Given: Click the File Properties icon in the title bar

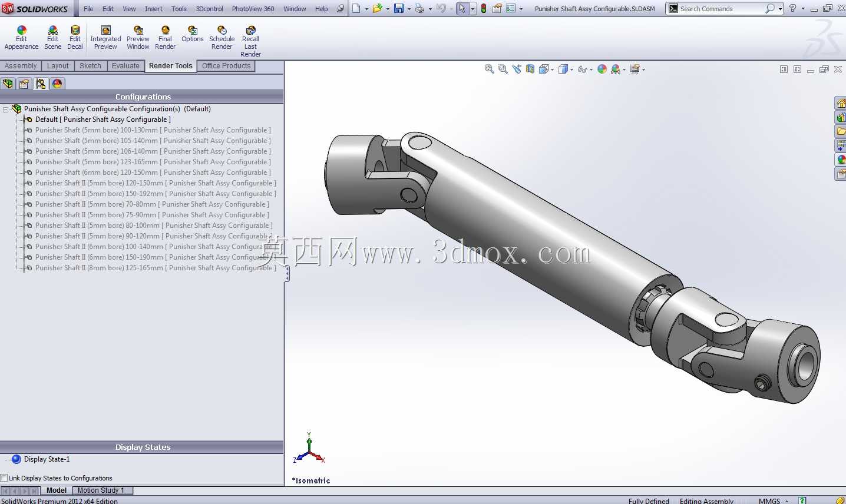Looking at the screenshot, I should pyautogui.click(x=497, y=8).
